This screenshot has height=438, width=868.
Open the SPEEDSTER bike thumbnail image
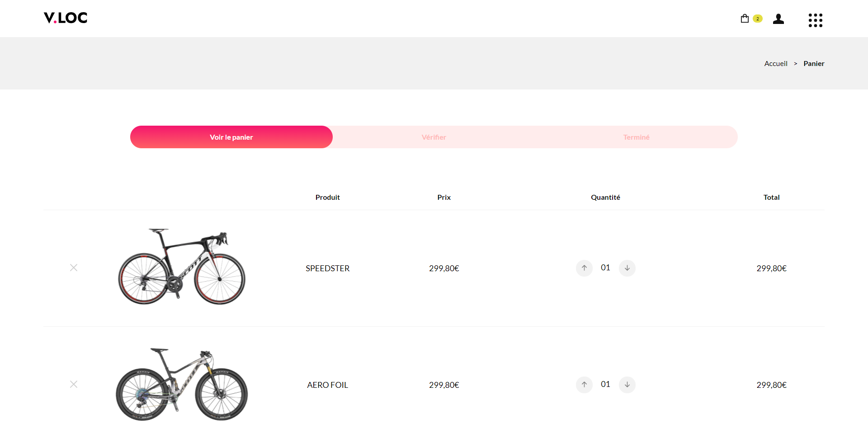pyautogui.click(x=182, y=267)
